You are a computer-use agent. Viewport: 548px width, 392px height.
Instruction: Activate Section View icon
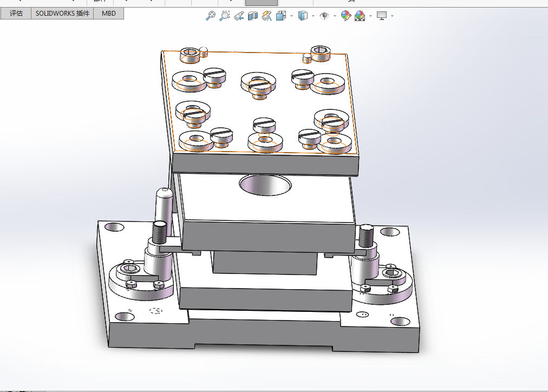pos(253,16)
